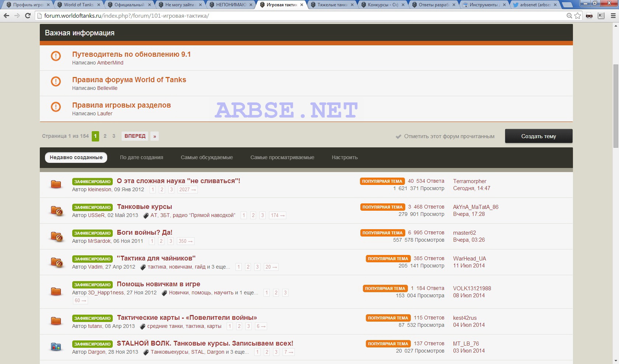Open the zoom magnifier icon in the address bar
Image resolution: width=619 pixels, height=364 pixels.
[569, 16]
